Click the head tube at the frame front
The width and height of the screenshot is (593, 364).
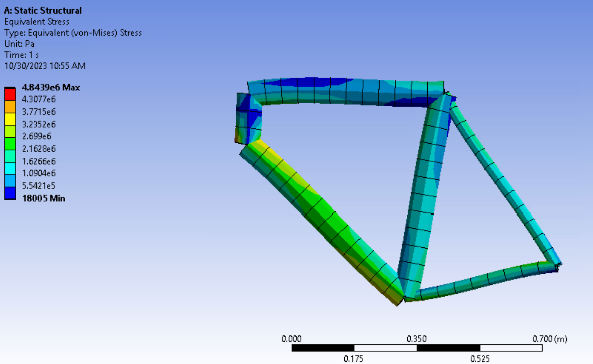[x=248, y=118]
